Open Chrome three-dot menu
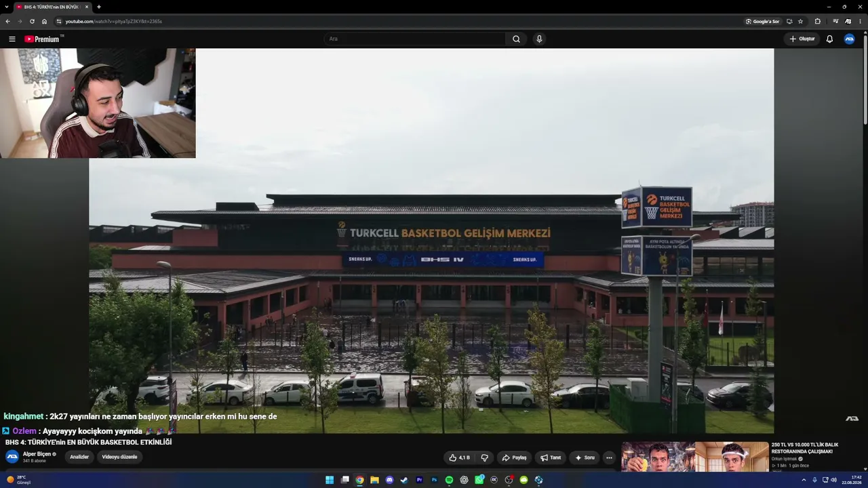Screen dimensions: 868x488 coord(860,21)
